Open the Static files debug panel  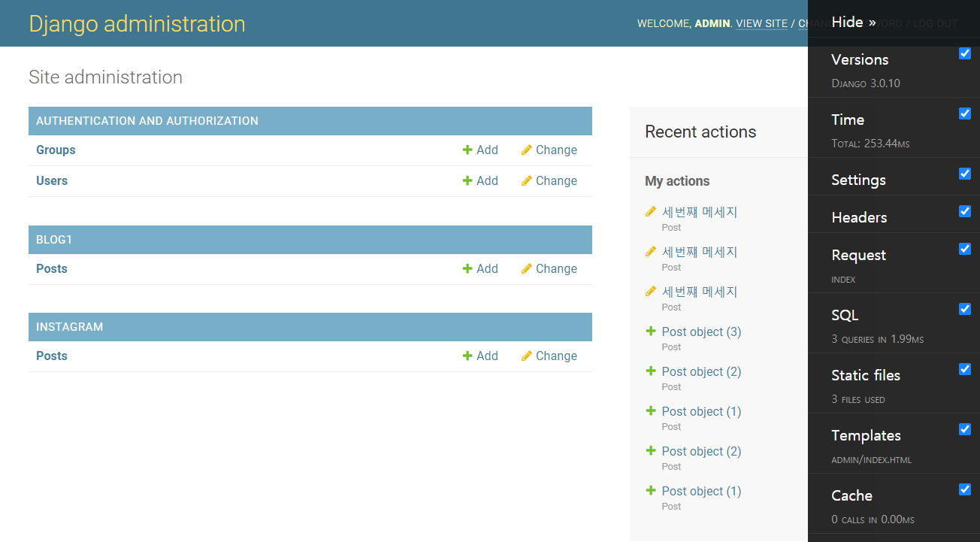tap(866, 376)
